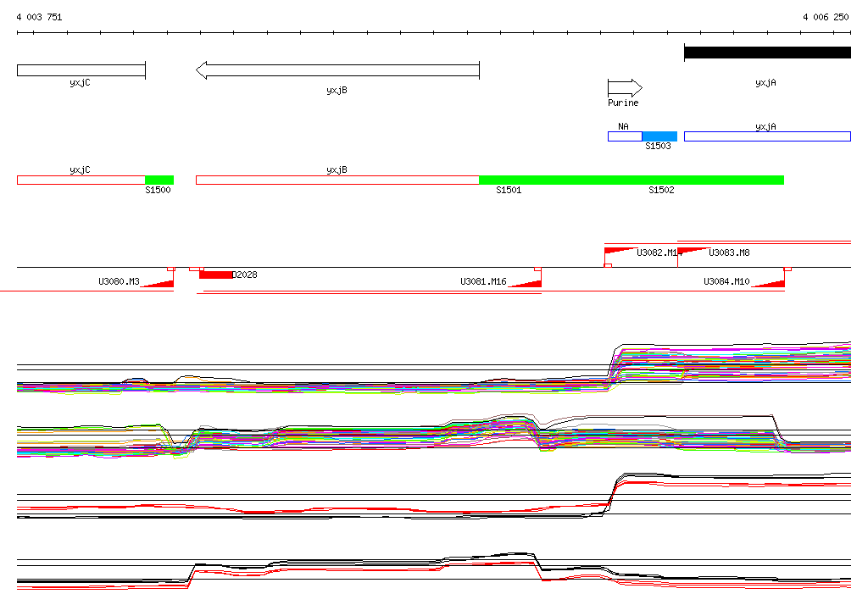
Task: Click the 4 003 751 start coordinate
Action: [x=39, y=17]
